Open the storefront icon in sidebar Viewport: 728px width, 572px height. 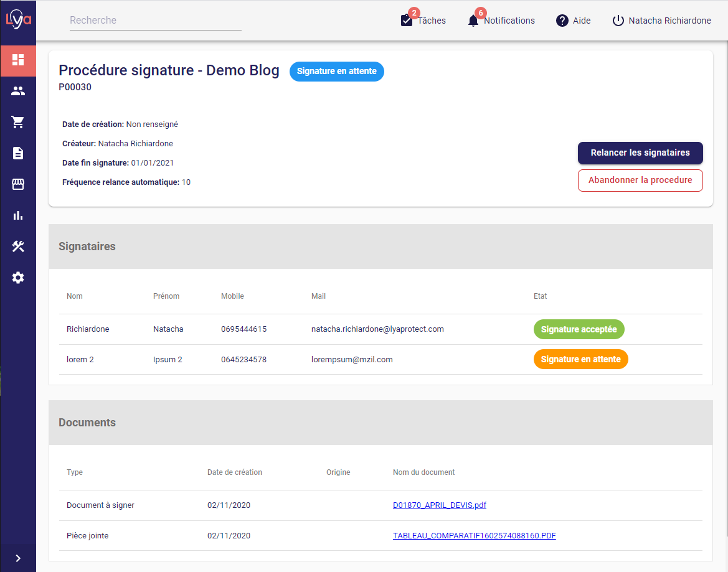[18, 184]
